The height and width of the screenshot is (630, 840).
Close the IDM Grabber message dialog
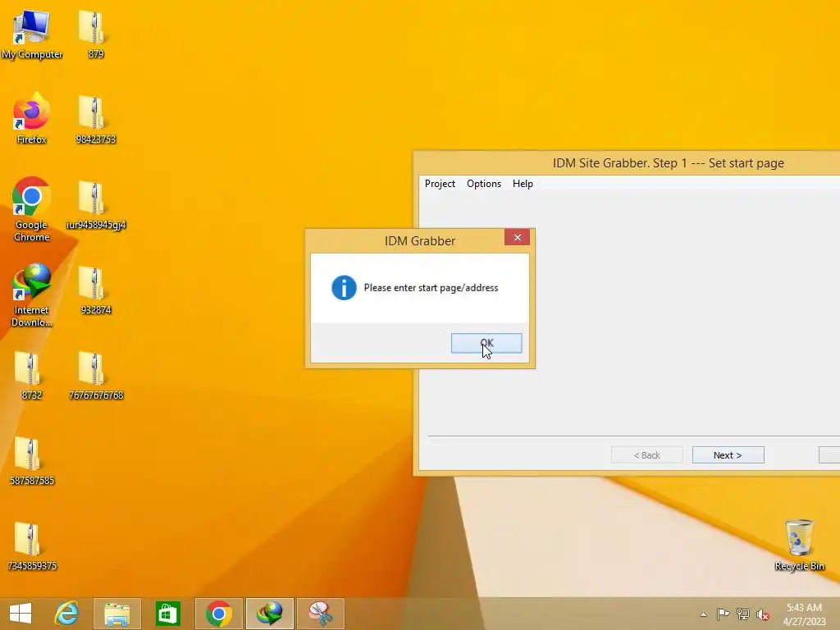click(x=517, y=237)
